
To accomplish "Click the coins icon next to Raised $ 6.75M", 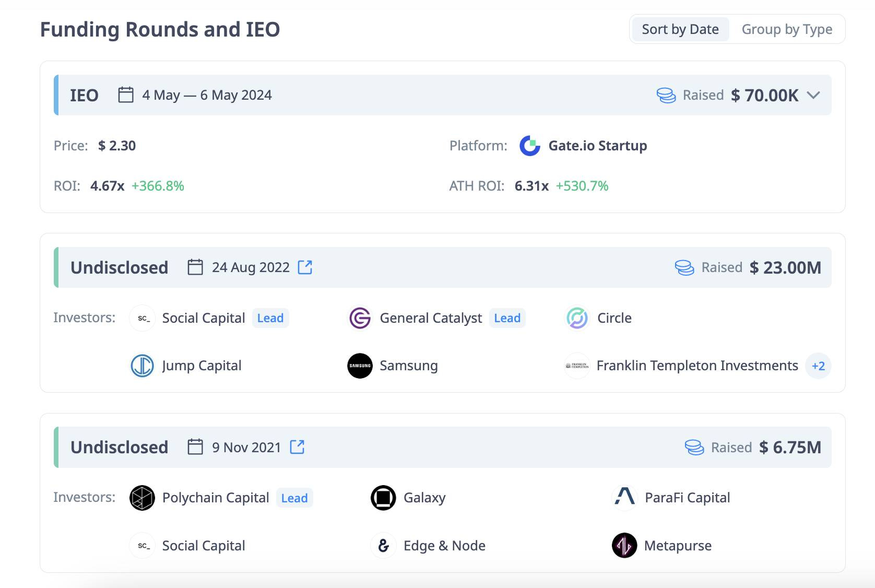I will (694, 447).
